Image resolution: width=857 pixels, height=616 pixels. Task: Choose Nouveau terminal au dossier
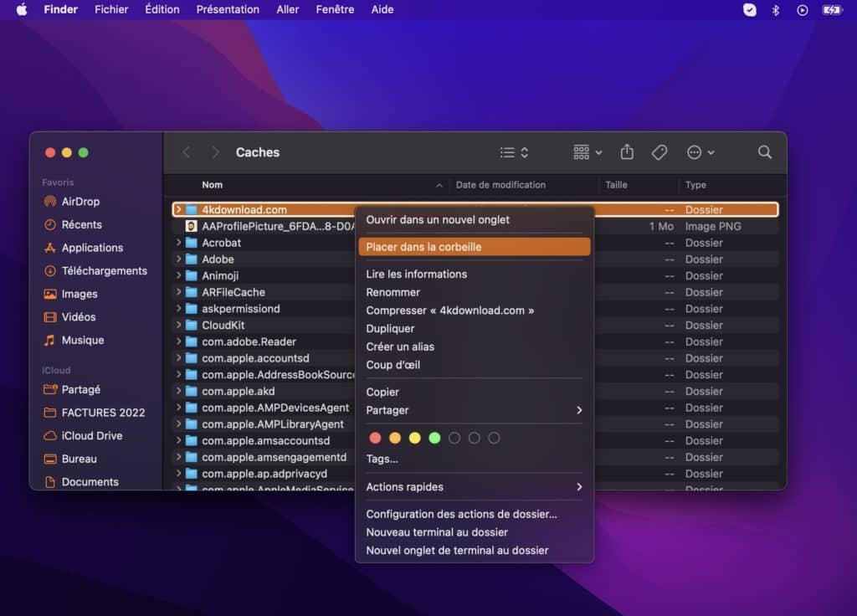point(475,532)
